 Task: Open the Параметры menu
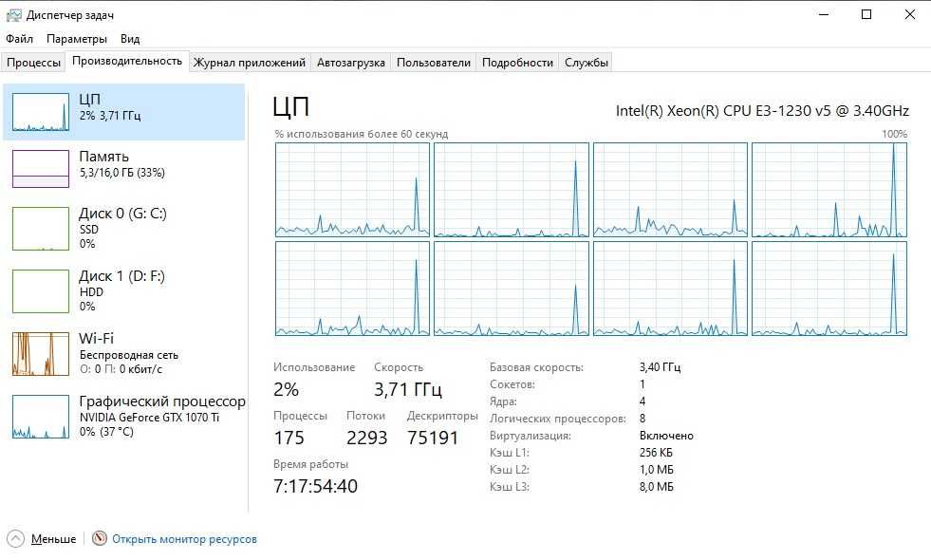coord(77,39)
